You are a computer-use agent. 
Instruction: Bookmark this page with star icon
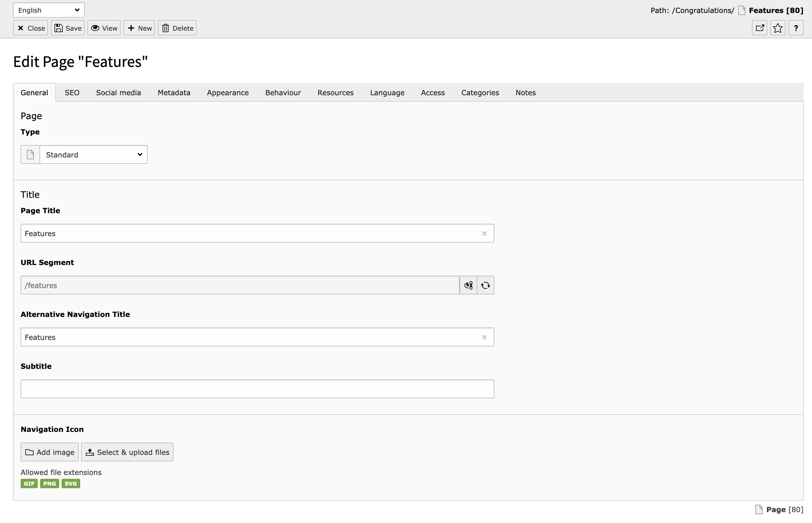[778, 28]
